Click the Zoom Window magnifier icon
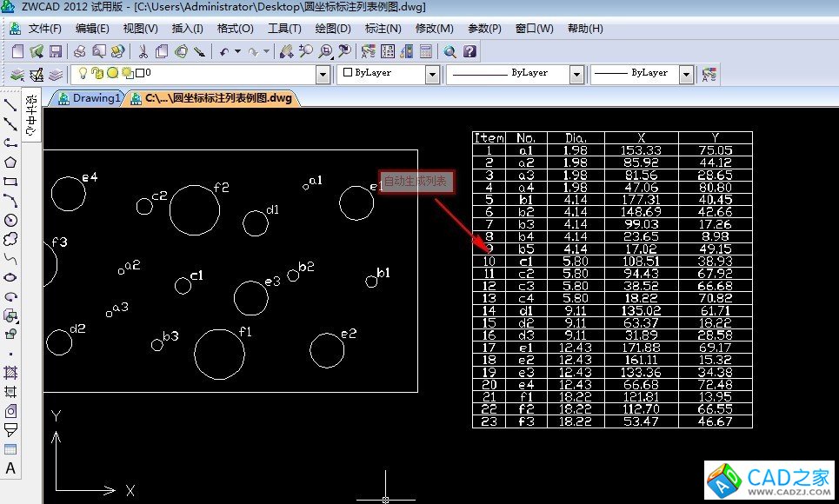The image size is (839, 504). pos(325,52)
